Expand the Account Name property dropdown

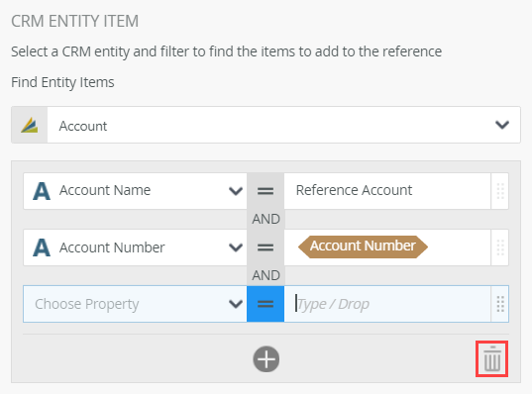tap(236, 191)
